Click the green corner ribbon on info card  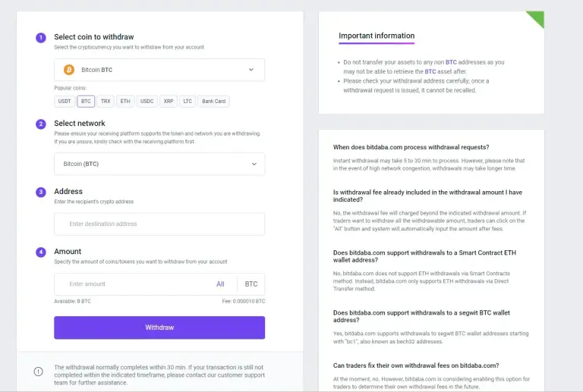(537, 17)
